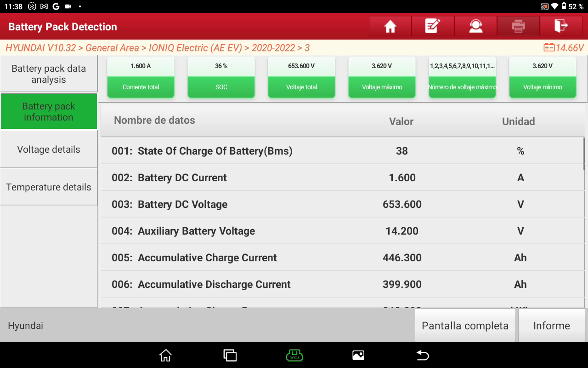588x368 pixels.
Task: Select the Voltaje total summary card
Action: click(x=301, y=77)
